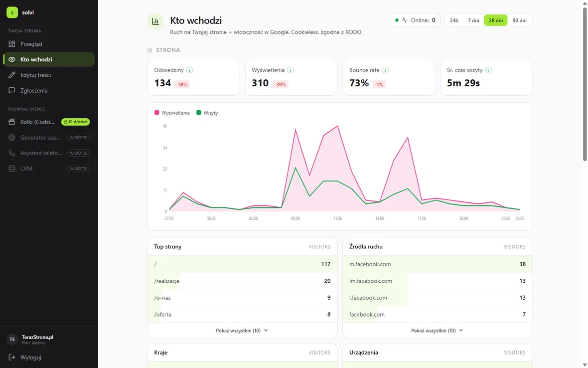Select the 24h time range tab
Image resolution: width=588 pixels, height=368 pixels.
(x=454, y=20)
